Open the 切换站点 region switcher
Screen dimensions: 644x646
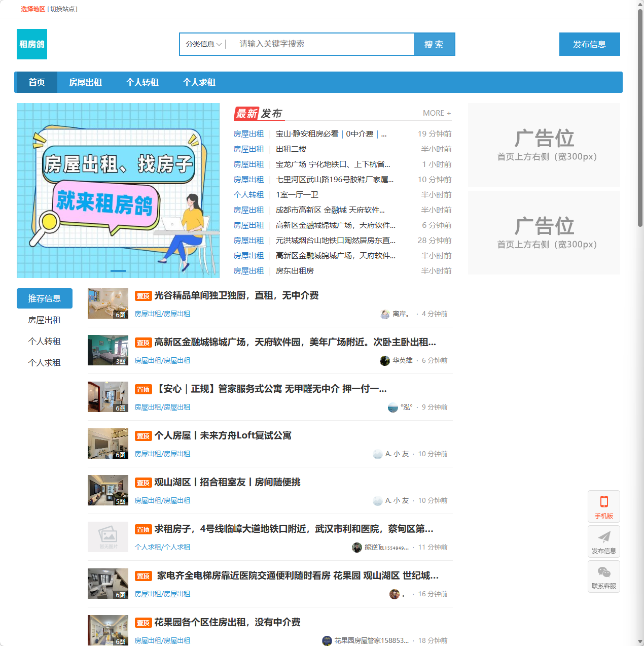tap(62, 9)
